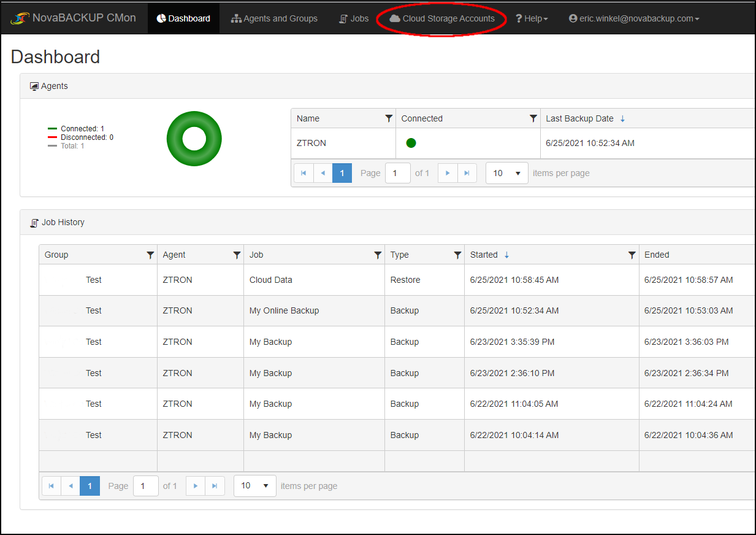Viewport: 756px width, 535px height.
Task: Open Agents items per page dropdown
Action: pos(507,173)
